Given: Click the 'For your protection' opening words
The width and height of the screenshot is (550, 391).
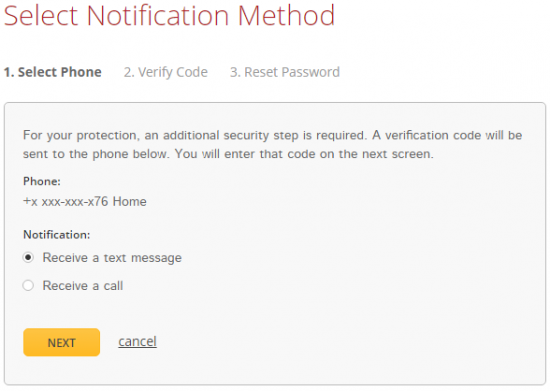Looking at the screenshot, I should click(x=81, y=135).
